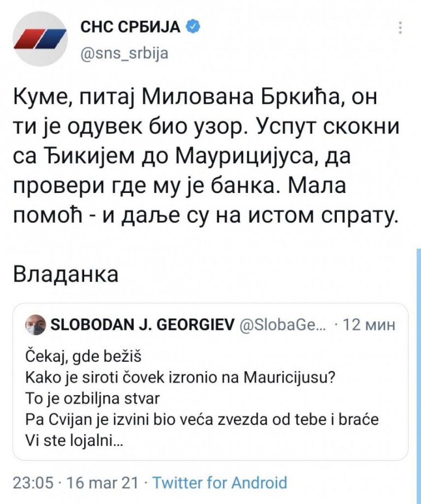The width and height of the screenshot is (421, 504).
Task: Open the 'Twitter for Android' source link
Action: tap(218, 483)
